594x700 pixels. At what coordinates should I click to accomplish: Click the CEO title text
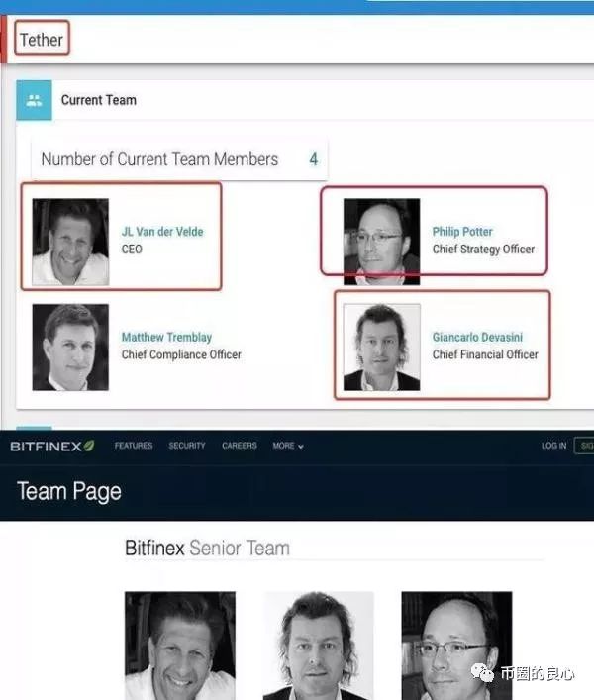tap(132, 250)
